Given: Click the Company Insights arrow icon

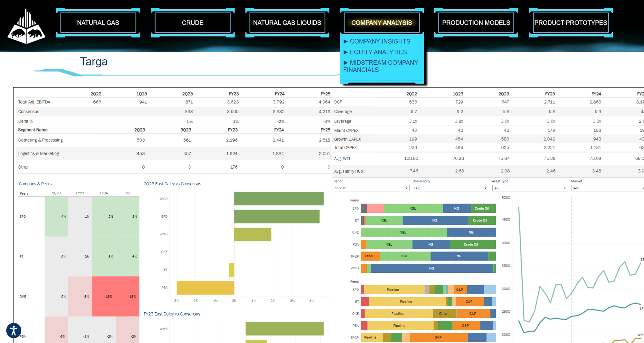Looking at the screenshot, I should [x=346, y=42].
